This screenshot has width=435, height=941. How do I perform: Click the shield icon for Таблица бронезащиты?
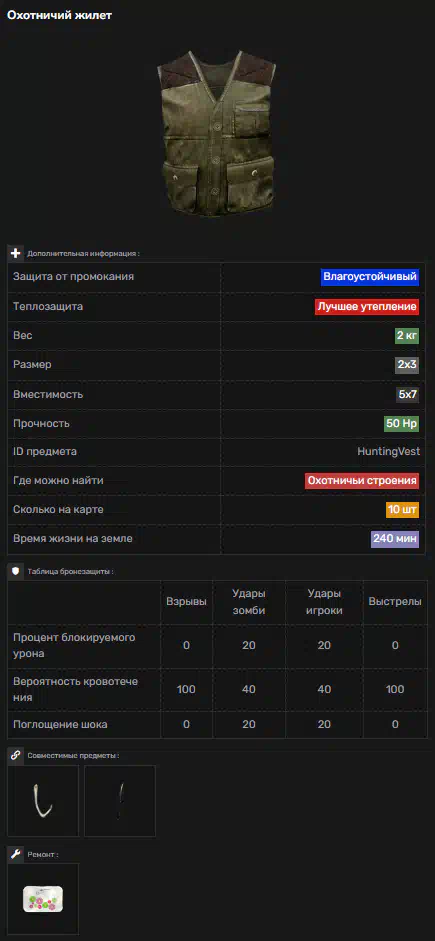tap(16, 571)
